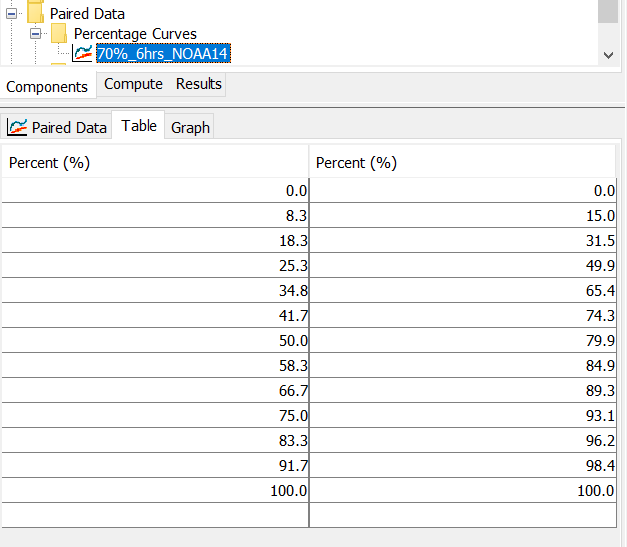
Task: Open the Results tab
Action: 199,84
